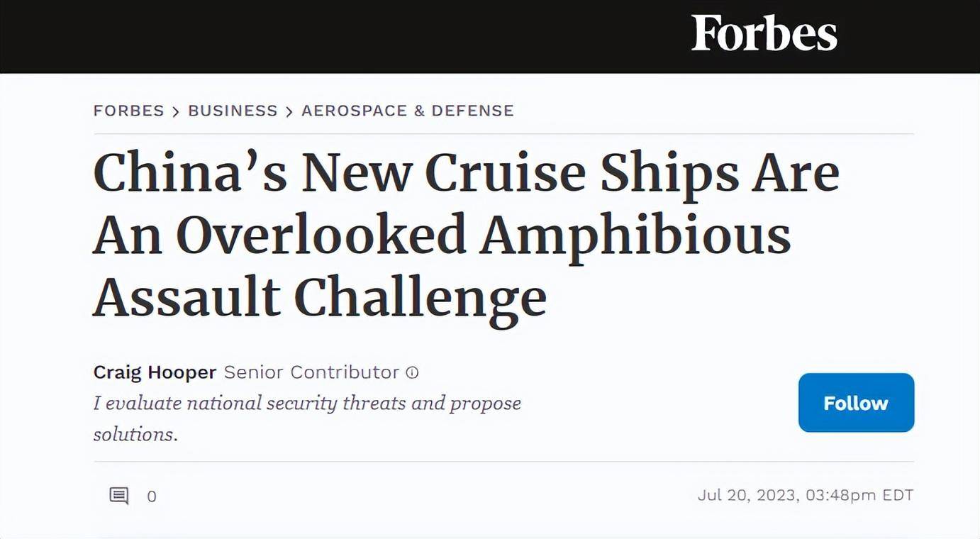Open the comments speech bubble icon
The image size is (980, 539).
(119, 496)
